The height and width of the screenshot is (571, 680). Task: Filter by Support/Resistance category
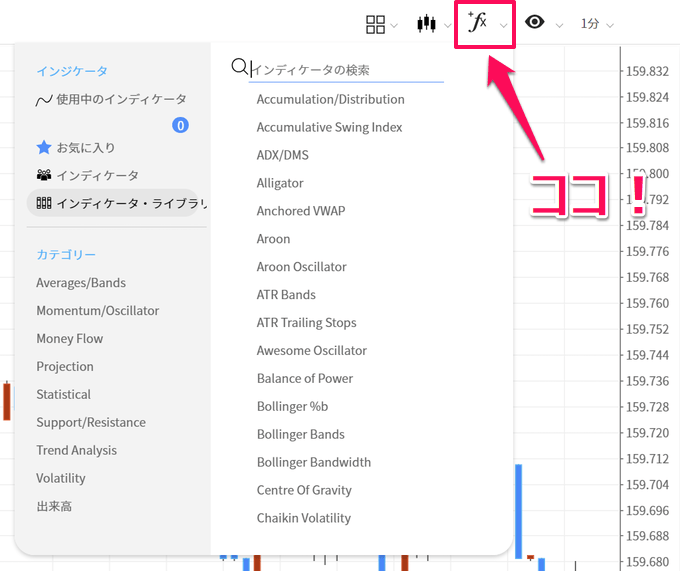[x=91, y=422]
